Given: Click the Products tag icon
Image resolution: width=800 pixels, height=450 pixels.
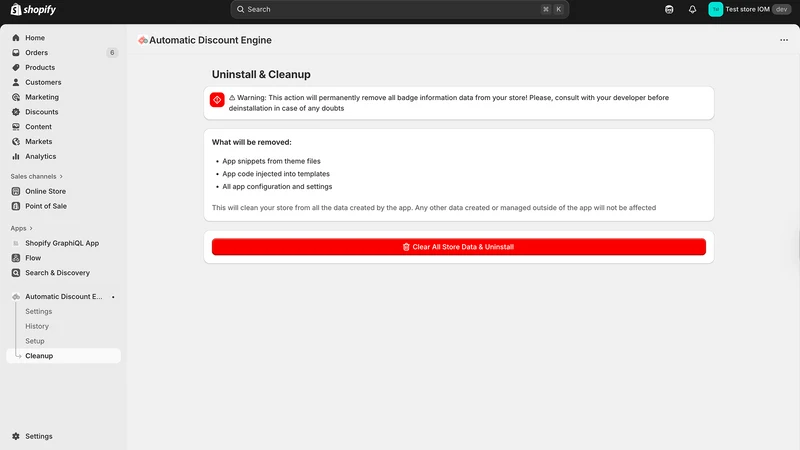Looking at the screenshot, I should coord(16,67).
